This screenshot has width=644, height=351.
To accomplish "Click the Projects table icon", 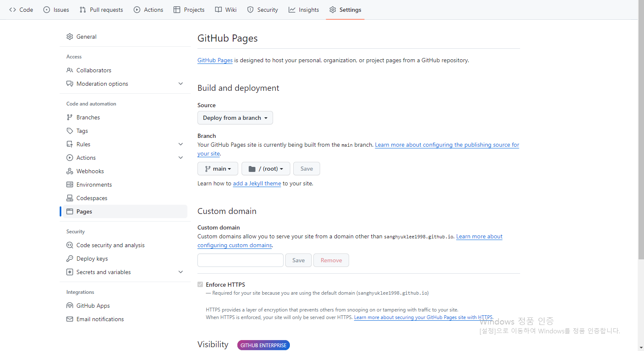I will point(177,10).
